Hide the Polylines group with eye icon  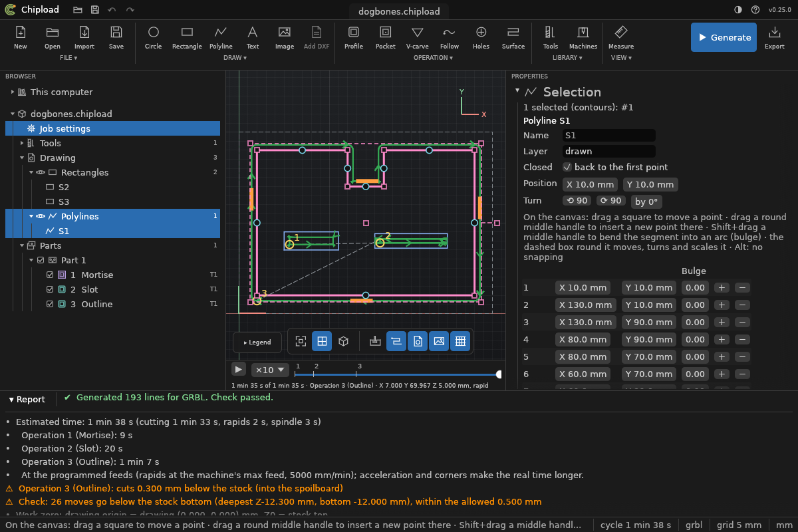point(41,216)
